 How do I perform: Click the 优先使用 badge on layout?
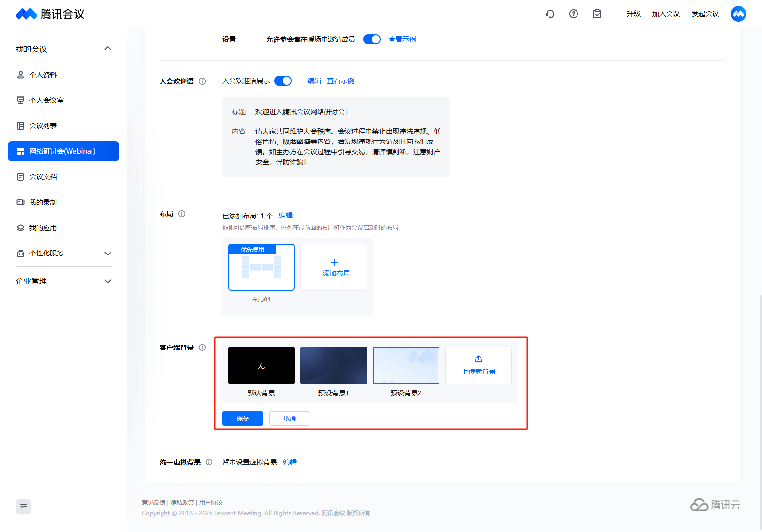tap(253, 250)
